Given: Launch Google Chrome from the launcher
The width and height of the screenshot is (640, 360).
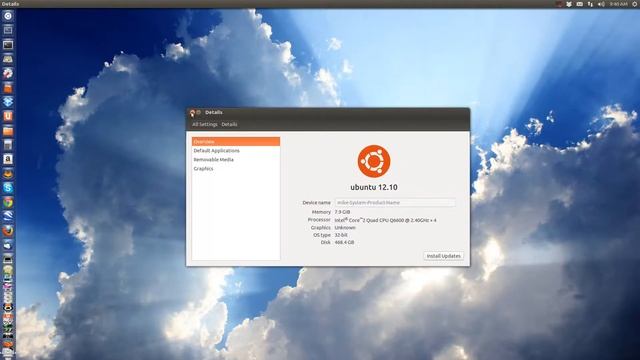Looking at the screenshot, I should click(8, 202).
